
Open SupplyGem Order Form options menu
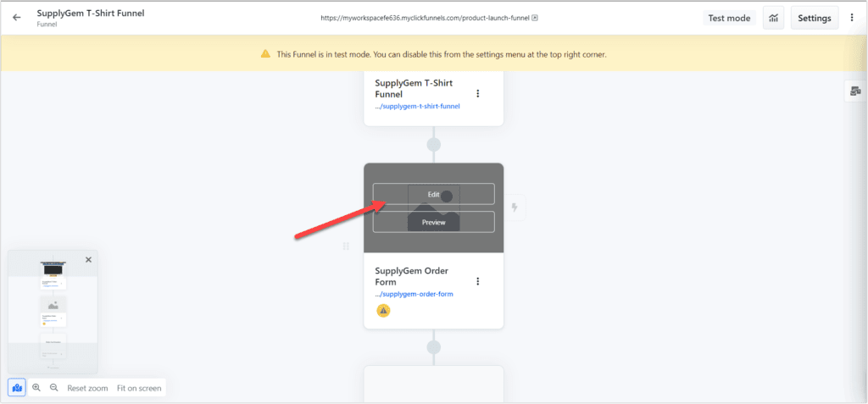(x=478, y=281)
